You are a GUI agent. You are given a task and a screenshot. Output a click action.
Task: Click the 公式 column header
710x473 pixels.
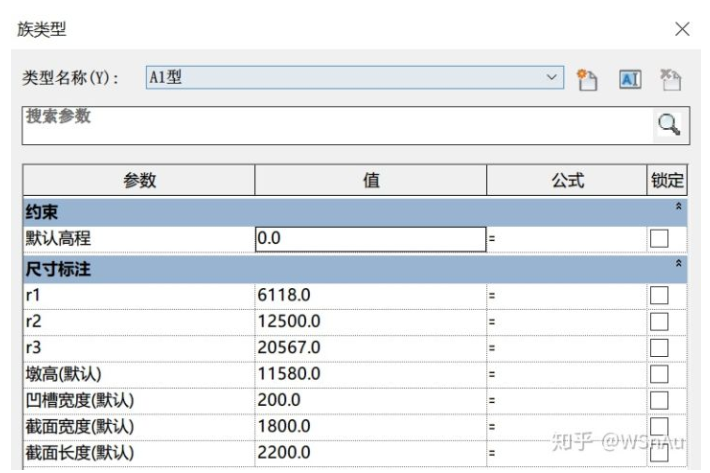(566, 181)
